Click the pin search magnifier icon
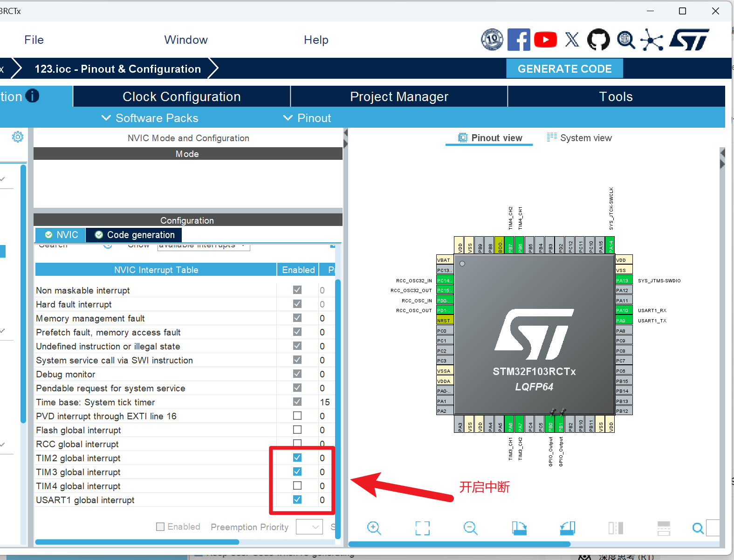 [x=698, y=528]
